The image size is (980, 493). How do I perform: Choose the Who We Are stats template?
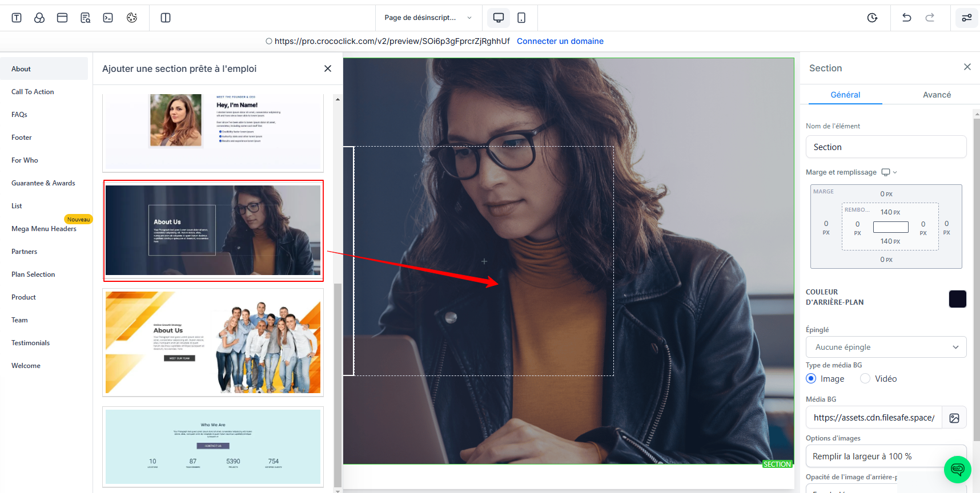coord(213,447)
